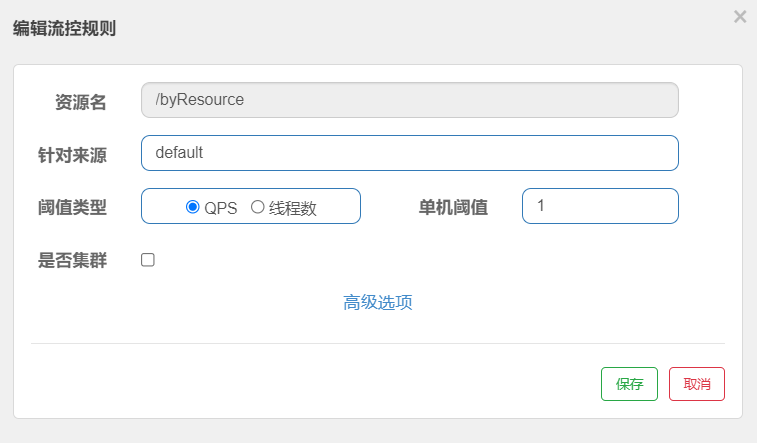
Task: Click the 是否集群 label
Action: (x=72, y=261)
